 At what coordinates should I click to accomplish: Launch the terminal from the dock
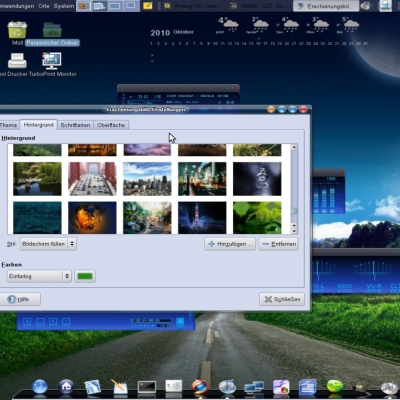(x=147, y=387)
